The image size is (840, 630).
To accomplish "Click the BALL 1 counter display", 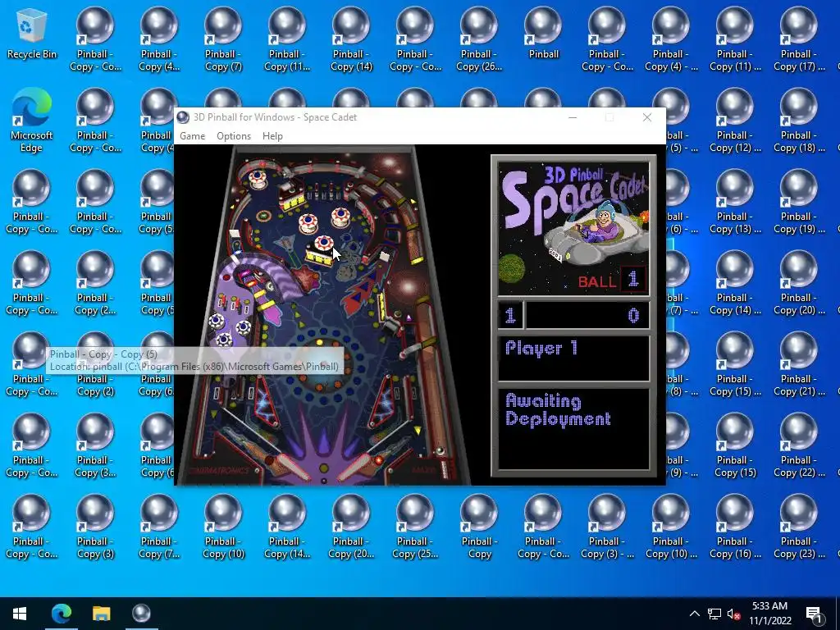I will pos(612,281).
